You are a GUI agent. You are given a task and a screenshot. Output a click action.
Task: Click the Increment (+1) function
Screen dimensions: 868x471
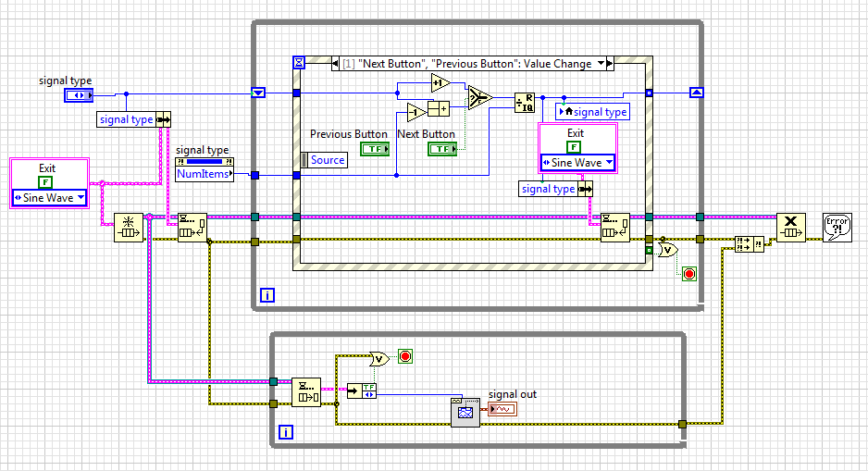tap(440, 83)
